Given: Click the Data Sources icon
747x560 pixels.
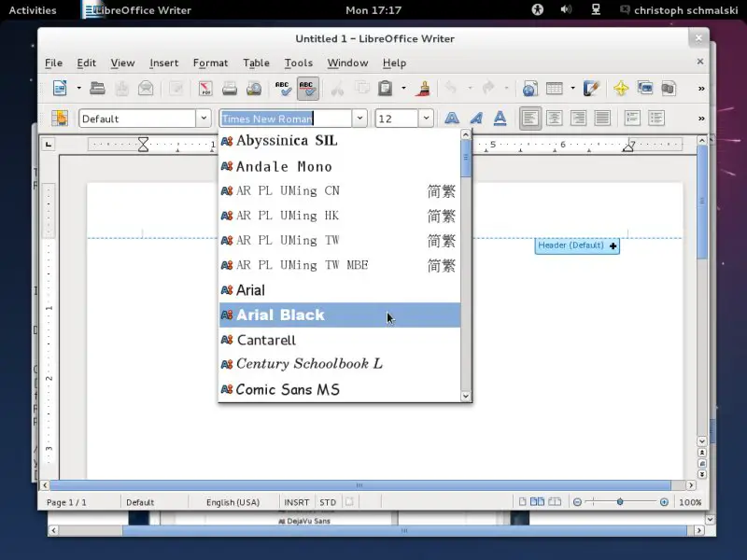Looking at the screenshot, I should [x=669, y=88].
